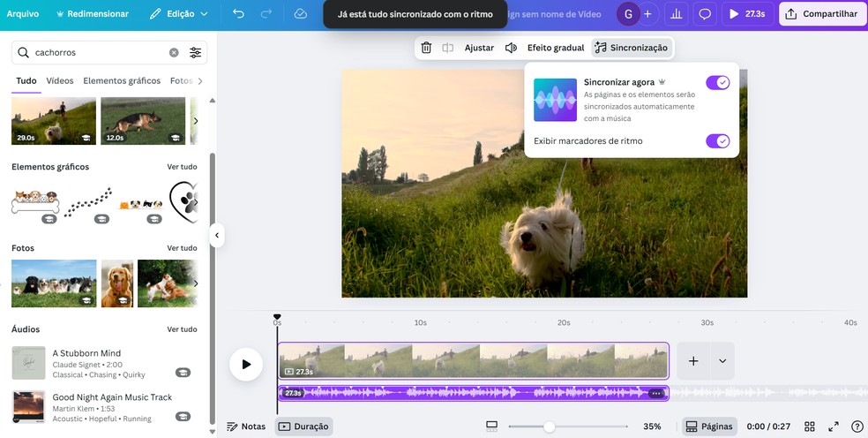
Task: Click the Compartilhar button
Action: click(x=822, y=14)
